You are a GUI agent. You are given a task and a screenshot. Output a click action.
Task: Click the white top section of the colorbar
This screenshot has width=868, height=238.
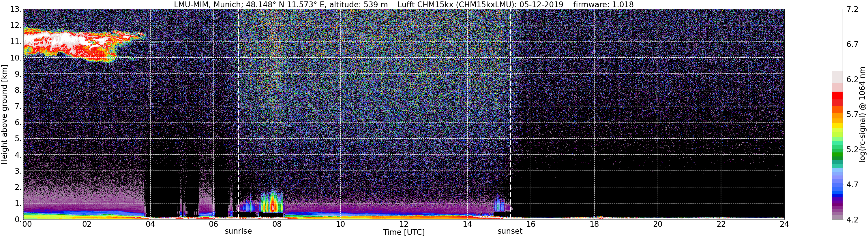pyautogui.click(x=837, y=40)
